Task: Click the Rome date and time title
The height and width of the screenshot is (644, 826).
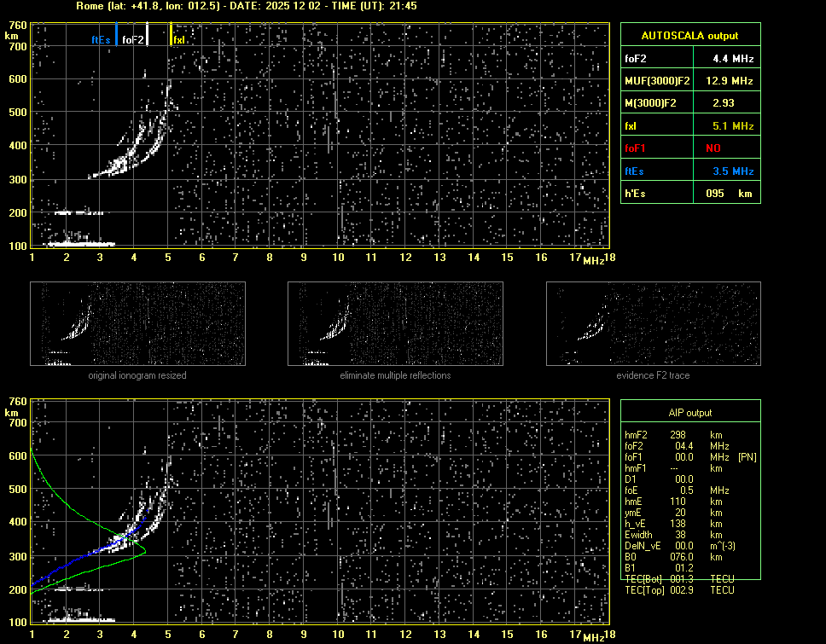Action: 246,6
